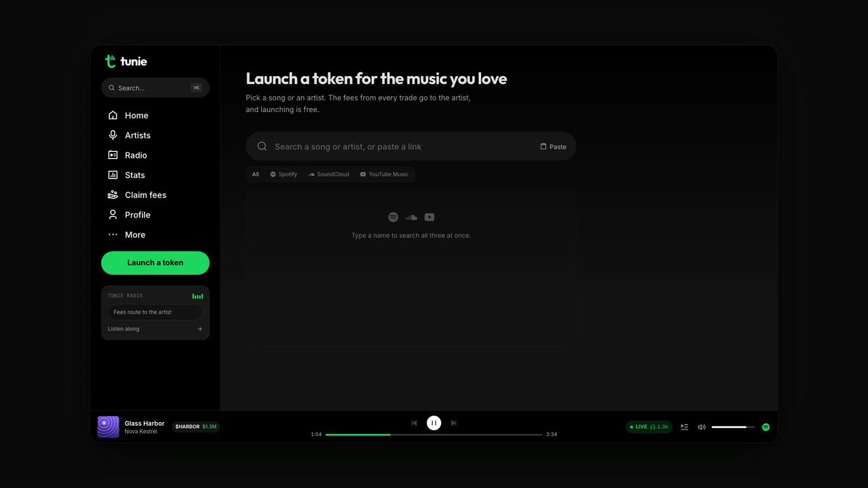Click the green Launch a token button
Image resolution: width=868 pixels, height=488 pixels.
click(x=156, y=263)
